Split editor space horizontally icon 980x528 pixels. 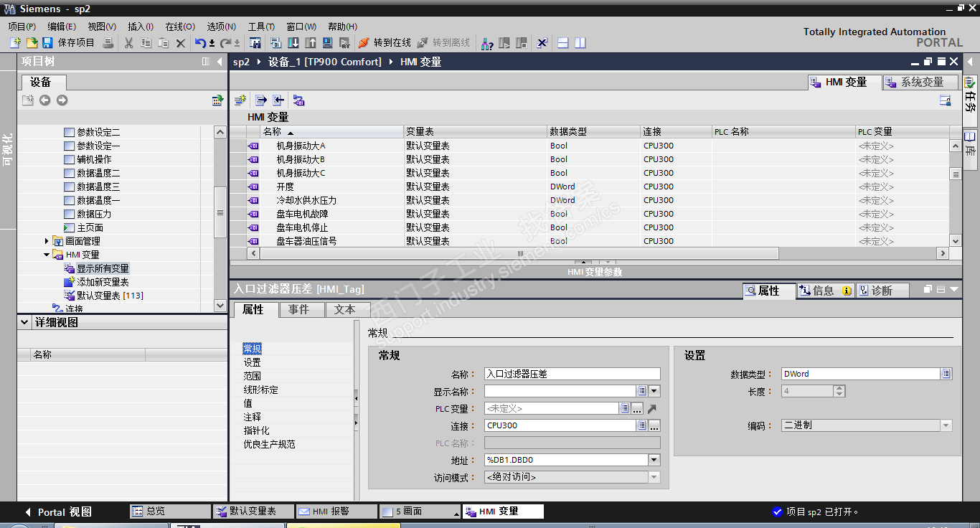[x=563, y=43]
